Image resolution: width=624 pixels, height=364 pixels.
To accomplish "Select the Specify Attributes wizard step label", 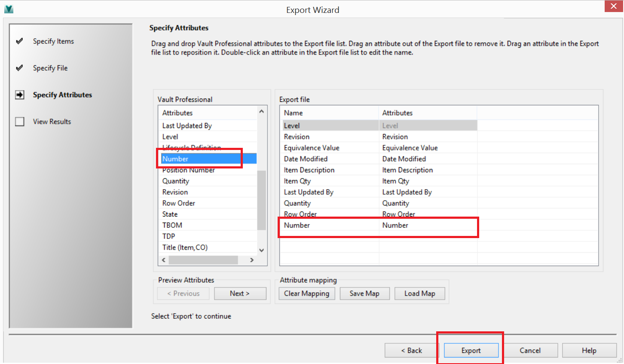I will pyautogui.click(x=62, y=95).
